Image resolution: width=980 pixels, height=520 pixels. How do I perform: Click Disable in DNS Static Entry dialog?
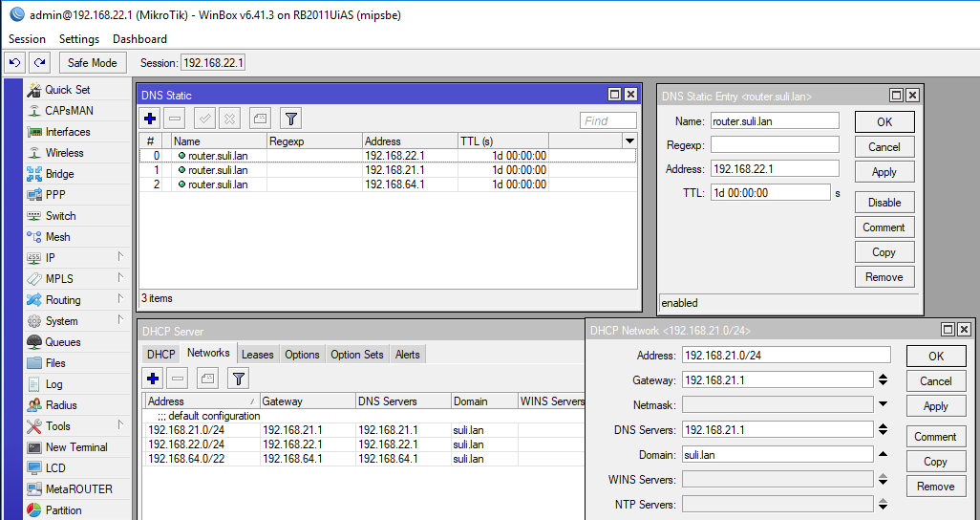click(884, 203)
